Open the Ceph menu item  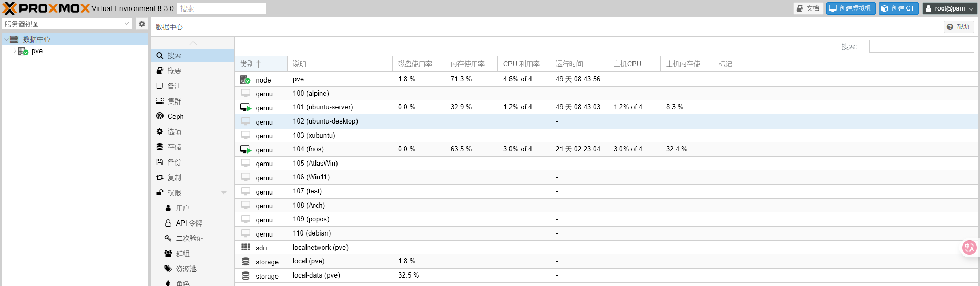(x=176, y=116)
